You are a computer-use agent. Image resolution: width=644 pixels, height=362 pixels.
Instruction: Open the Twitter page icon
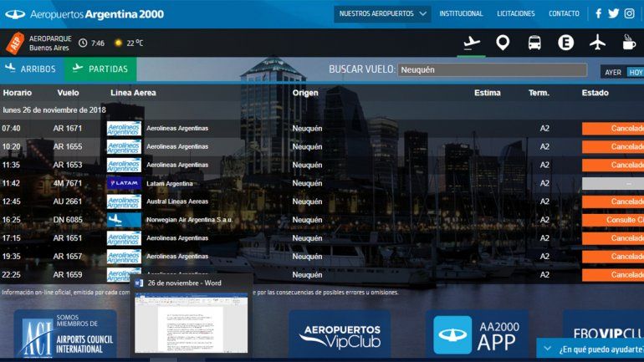614,13
